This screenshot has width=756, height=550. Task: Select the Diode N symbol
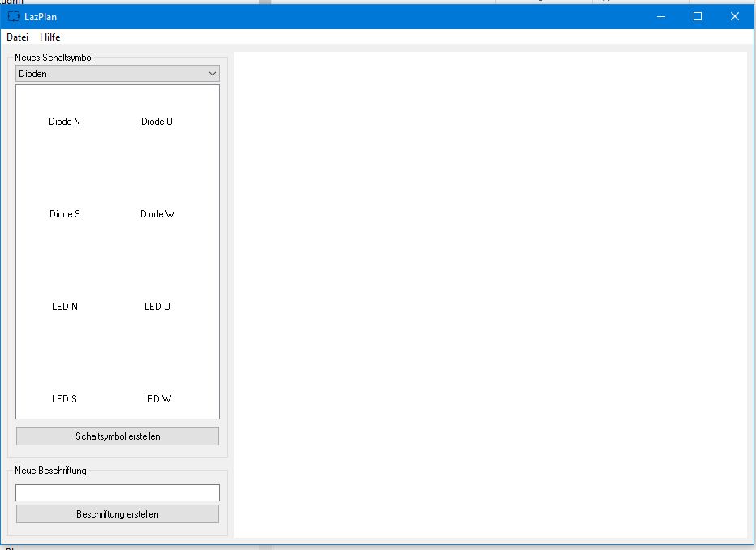65,122
